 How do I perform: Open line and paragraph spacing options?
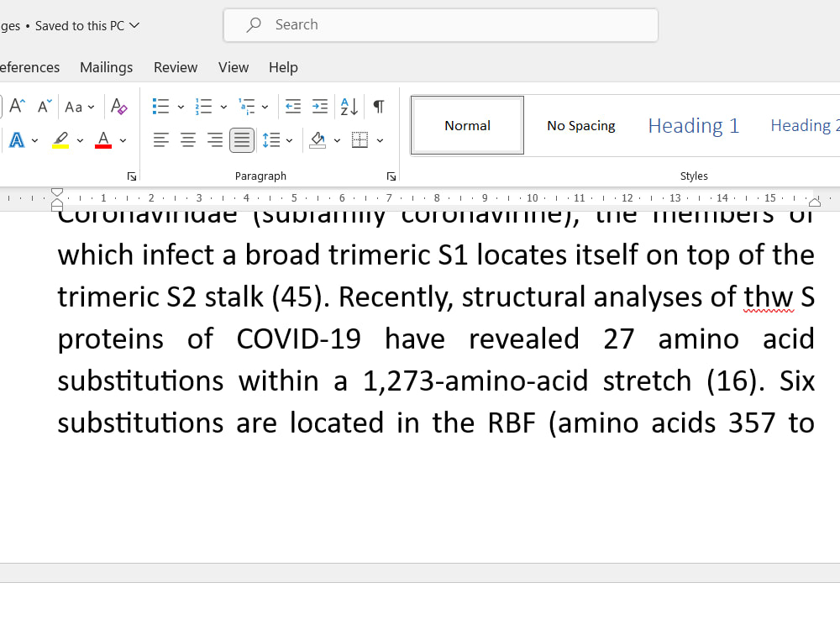271,140
